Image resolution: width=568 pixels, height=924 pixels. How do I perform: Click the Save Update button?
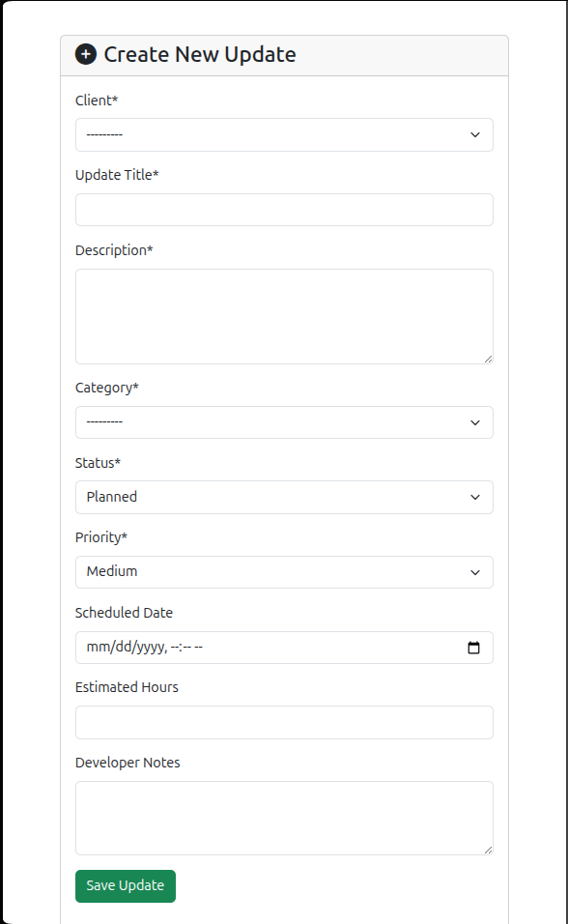(x=125, y=885)
